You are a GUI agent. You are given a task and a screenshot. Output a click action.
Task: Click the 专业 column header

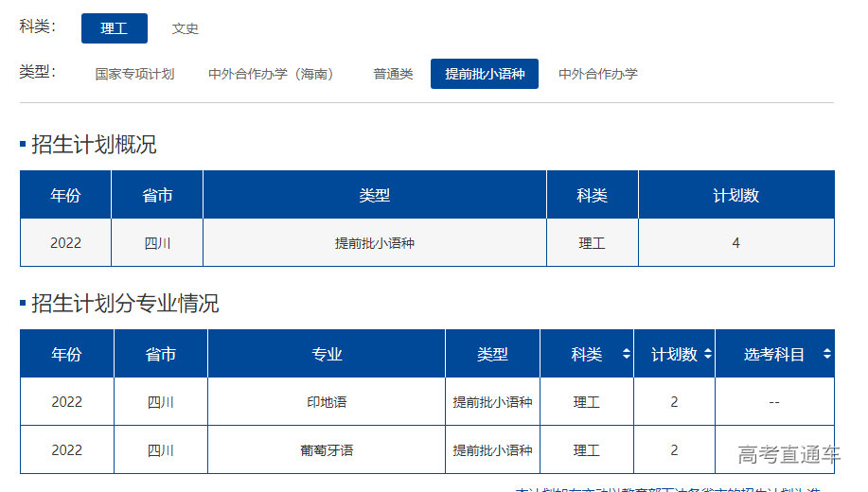tap(327, 355)
